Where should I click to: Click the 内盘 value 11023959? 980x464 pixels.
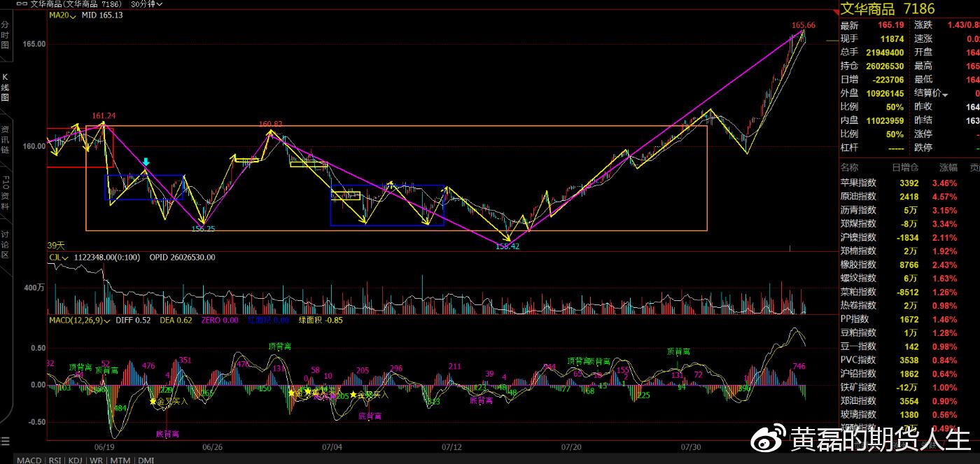(885, 120)
